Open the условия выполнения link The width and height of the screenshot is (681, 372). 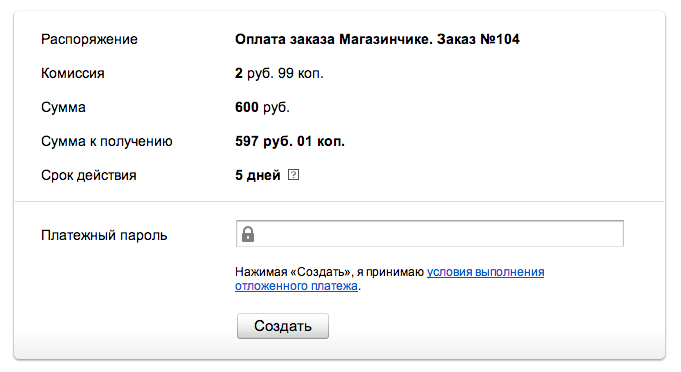tap(486, 272)
